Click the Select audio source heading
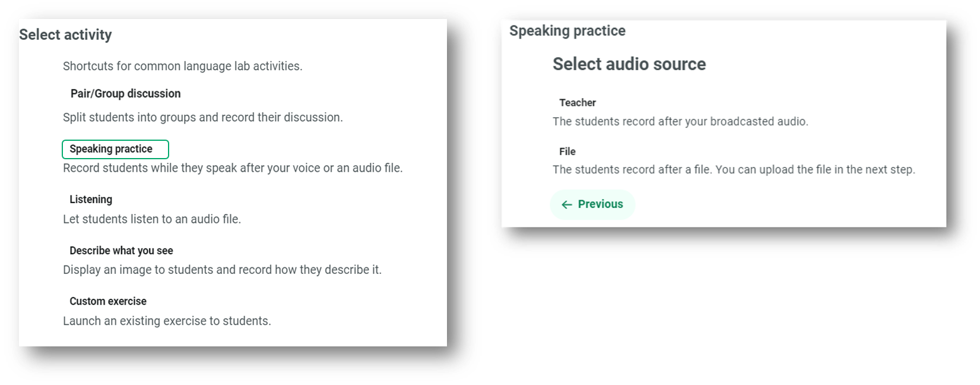The height and width of the screenshot is (385, 980). point(629,64)
